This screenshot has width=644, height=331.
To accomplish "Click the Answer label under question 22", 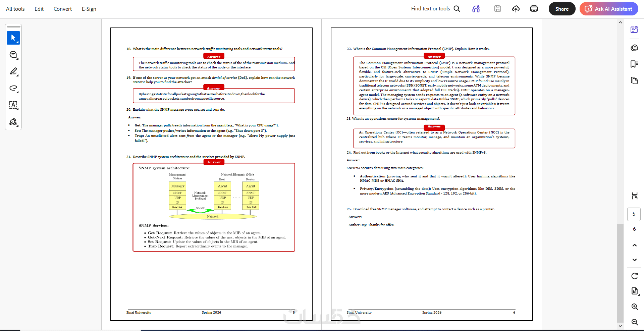I will (434, 57).
